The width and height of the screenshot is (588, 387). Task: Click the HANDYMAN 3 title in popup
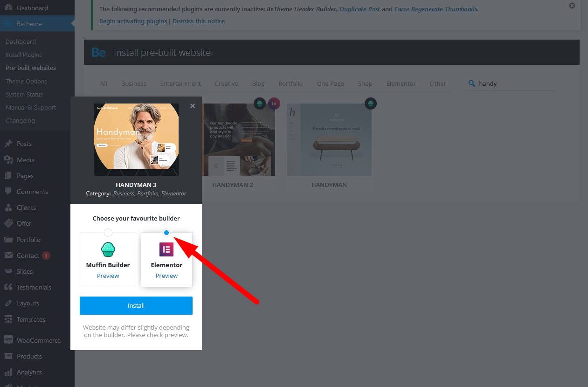point(136,185)
